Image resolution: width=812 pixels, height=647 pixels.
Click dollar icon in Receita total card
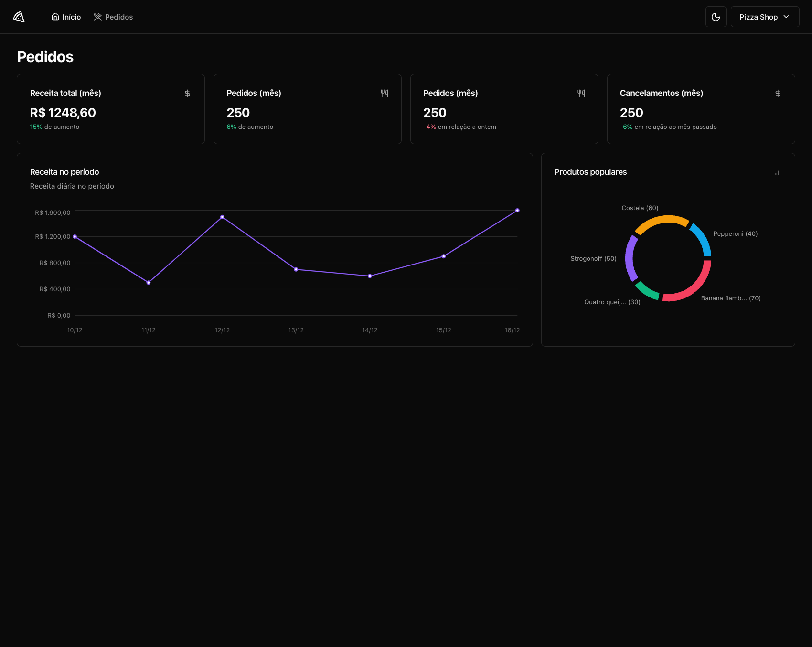[188, 94]
